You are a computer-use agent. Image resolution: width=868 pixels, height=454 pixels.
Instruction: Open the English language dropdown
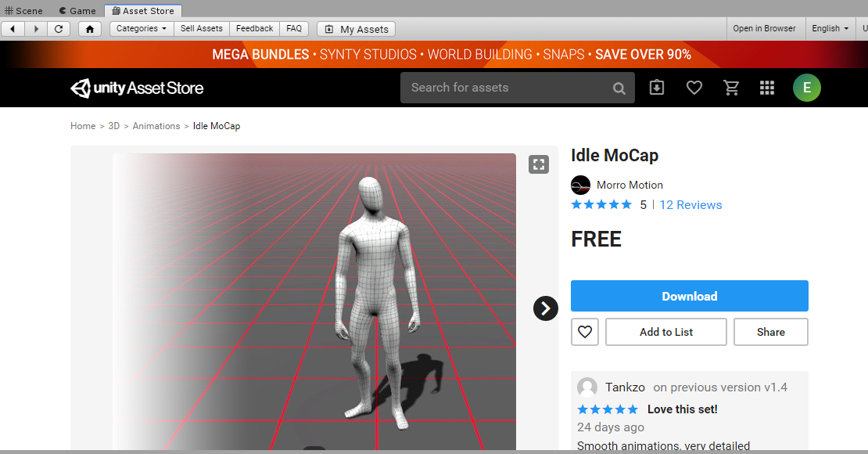point(830,29)
